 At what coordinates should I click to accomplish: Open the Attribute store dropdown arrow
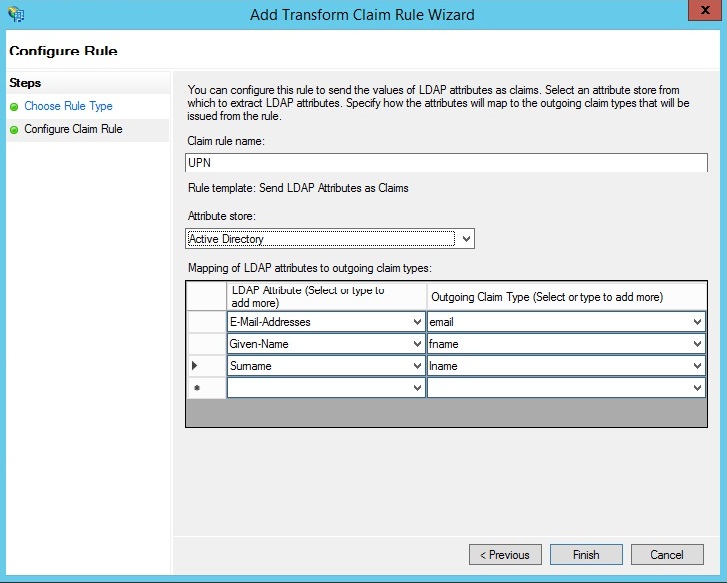click(x=466, y=239)
